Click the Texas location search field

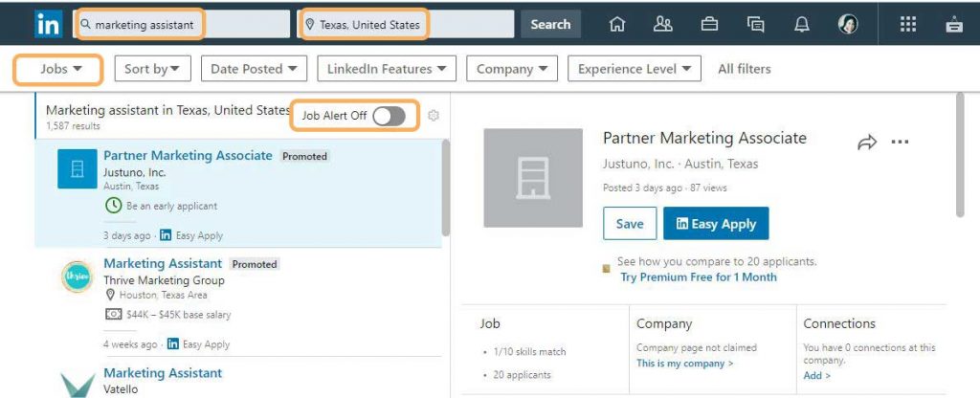click(x=365, y=24)
